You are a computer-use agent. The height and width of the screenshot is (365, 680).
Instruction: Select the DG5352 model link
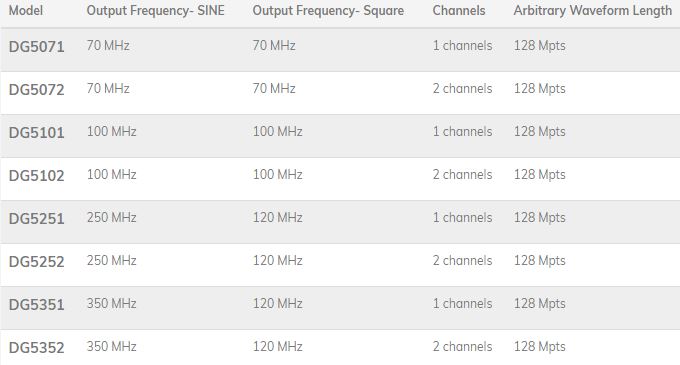tap(36, 347)
